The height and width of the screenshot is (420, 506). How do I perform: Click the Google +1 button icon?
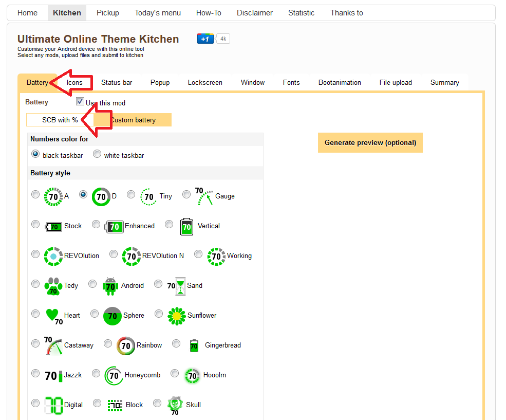(x=205, y=39)
